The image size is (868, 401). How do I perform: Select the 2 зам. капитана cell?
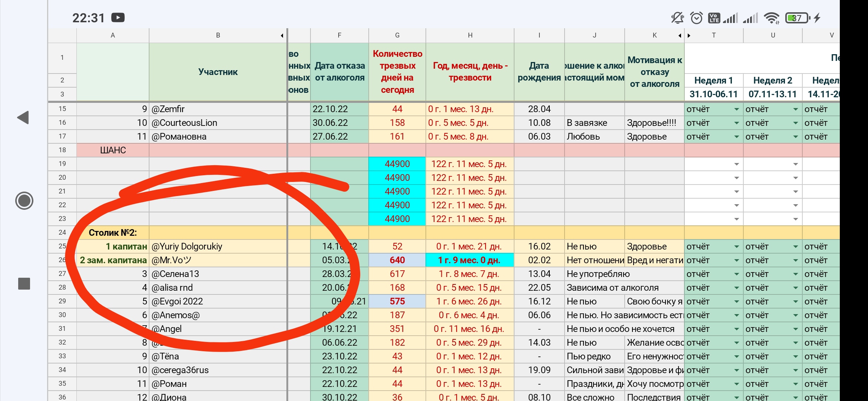point(113,260)
